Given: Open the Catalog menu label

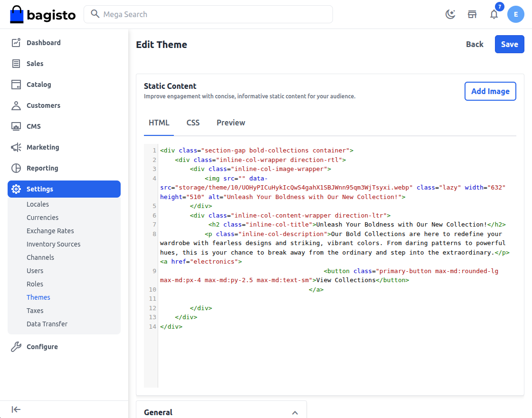Looking at the screenshot, I should pyautogui.click(x=38, y=85).
